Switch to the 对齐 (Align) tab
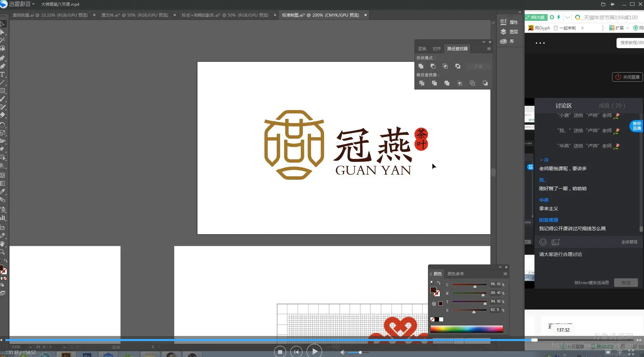644x357 pixels. pyautogui.click(x=436, y=49)
